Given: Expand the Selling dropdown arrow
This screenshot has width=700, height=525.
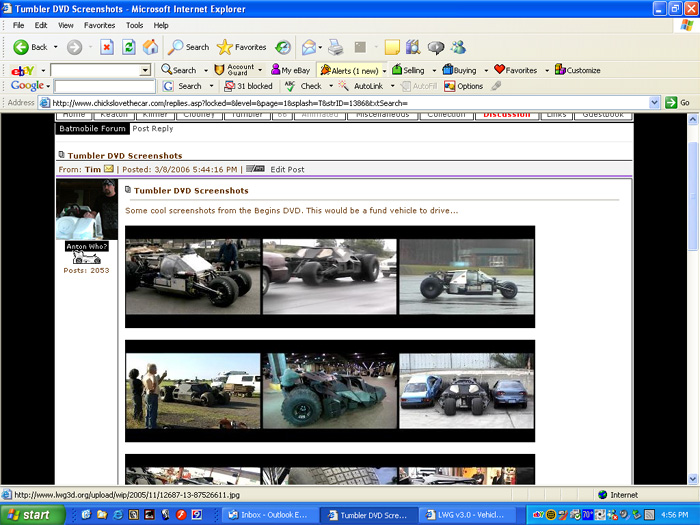Looking at the screenshot, I should pos(434,71).
